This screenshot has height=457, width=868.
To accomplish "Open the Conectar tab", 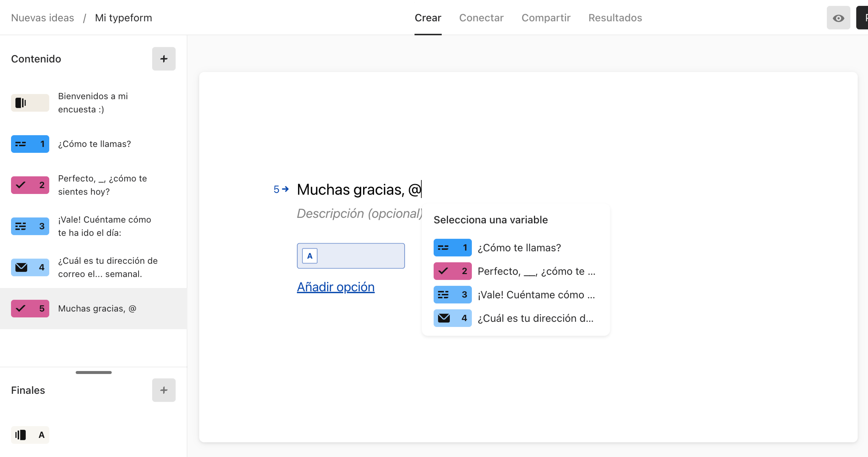I will coord(481,18).
